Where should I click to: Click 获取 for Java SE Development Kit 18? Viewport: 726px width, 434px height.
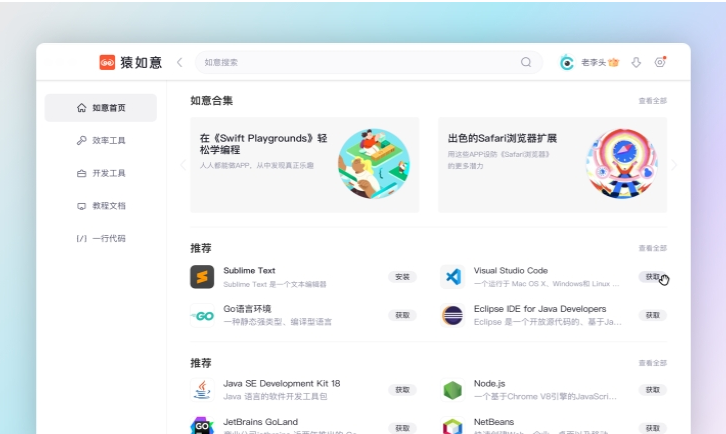[x=402, y=390]
